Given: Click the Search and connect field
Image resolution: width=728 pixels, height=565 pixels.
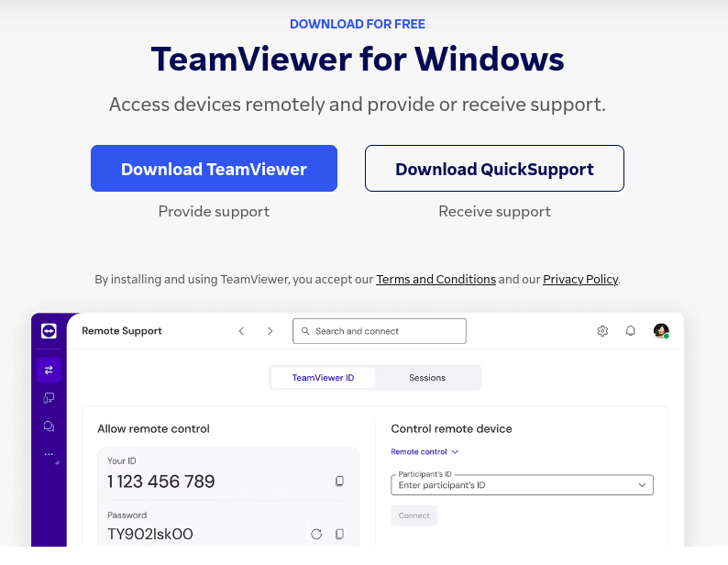Looking at the screenshot, I should (x=380, y=331).
